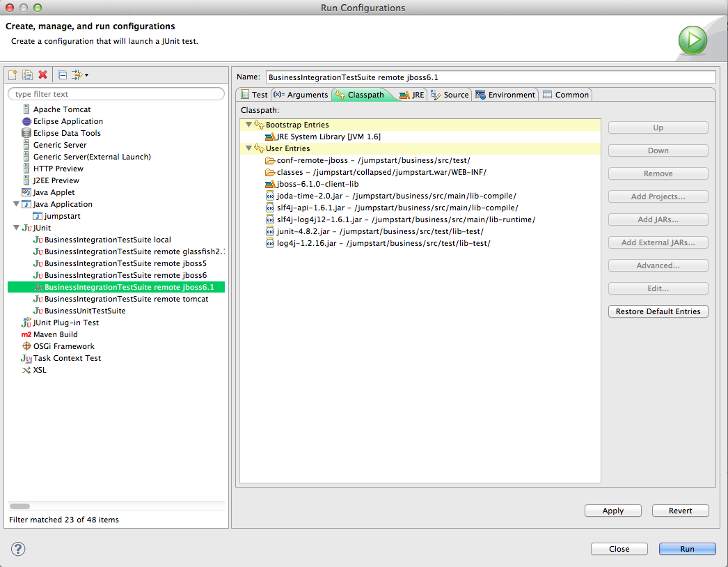Click the Add JARs... button

click(x=658, y=219)
